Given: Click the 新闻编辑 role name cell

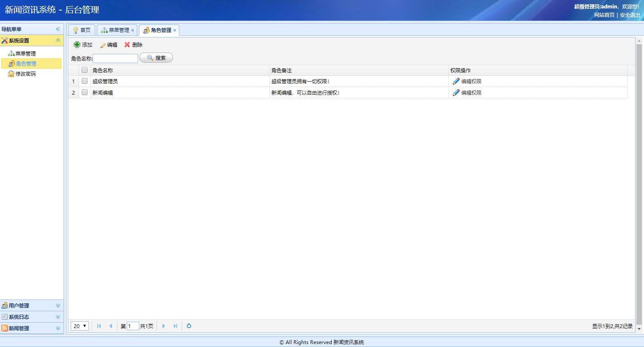Looking at the screenshot, I should pos(180,93).
